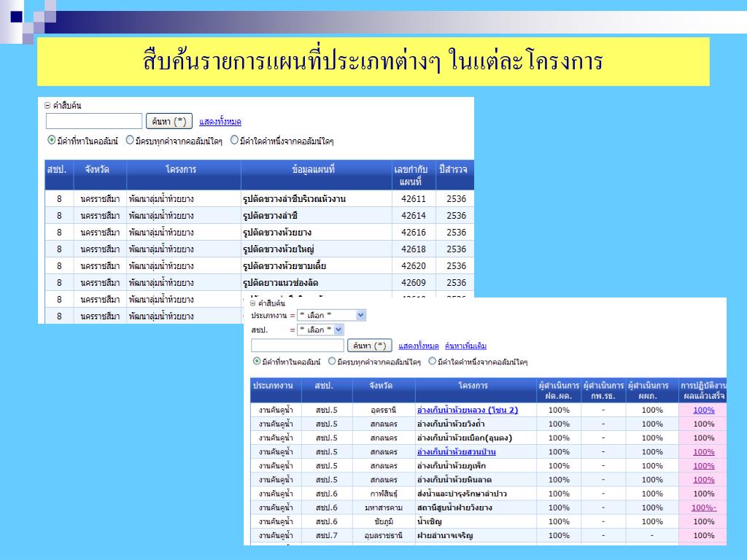
Task: Open the ค้นหาเพิ่มเติม advanced search link
Action: (465, 346)
